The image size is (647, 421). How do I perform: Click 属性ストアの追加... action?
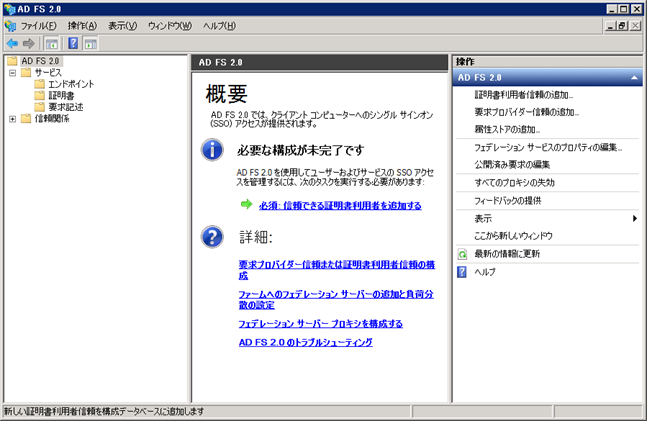(x=508, y=130)
